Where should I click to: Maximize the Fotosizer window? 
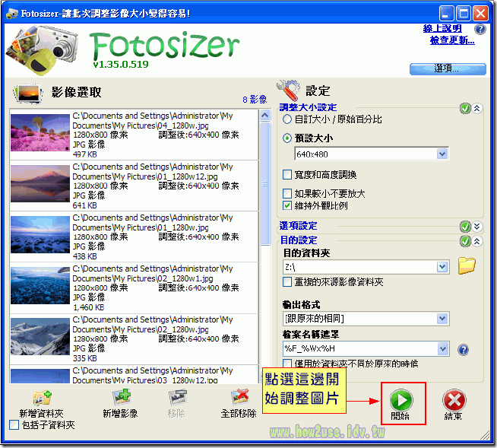tap(464, 14)
